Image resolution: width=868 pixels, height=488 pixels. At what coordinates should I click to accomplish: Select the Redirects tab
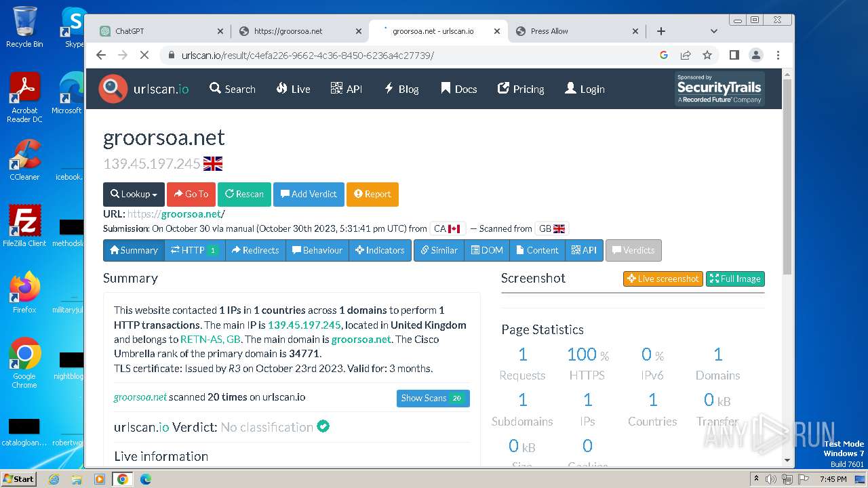pos(256,250)
